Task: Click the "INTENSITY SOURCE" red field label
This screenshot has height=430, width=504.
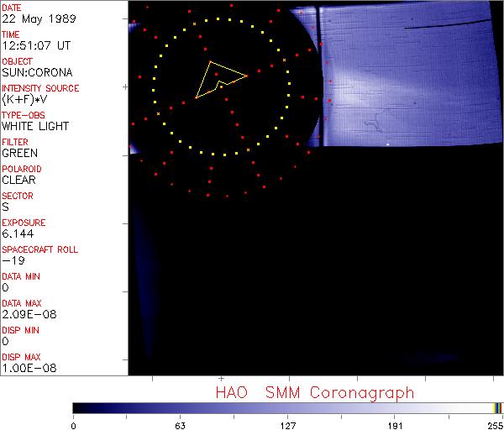Action: (x=40, y=88)
